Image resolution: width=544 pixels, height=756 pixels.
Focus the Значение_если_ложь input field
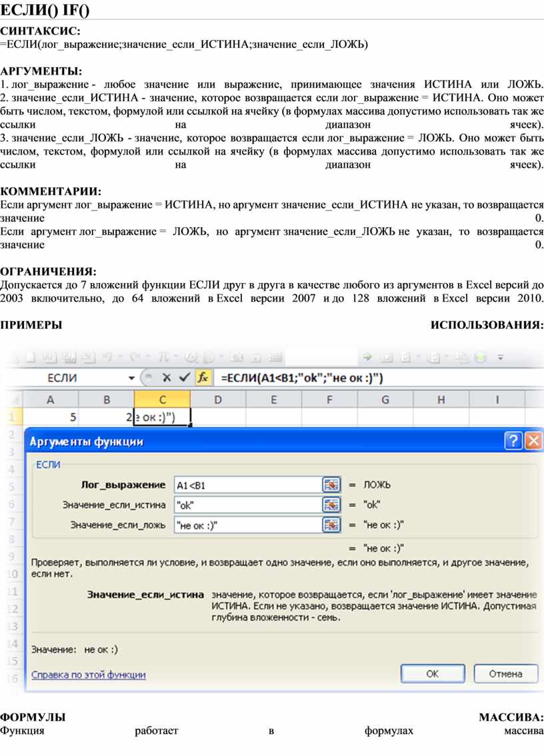click(248, 525)
